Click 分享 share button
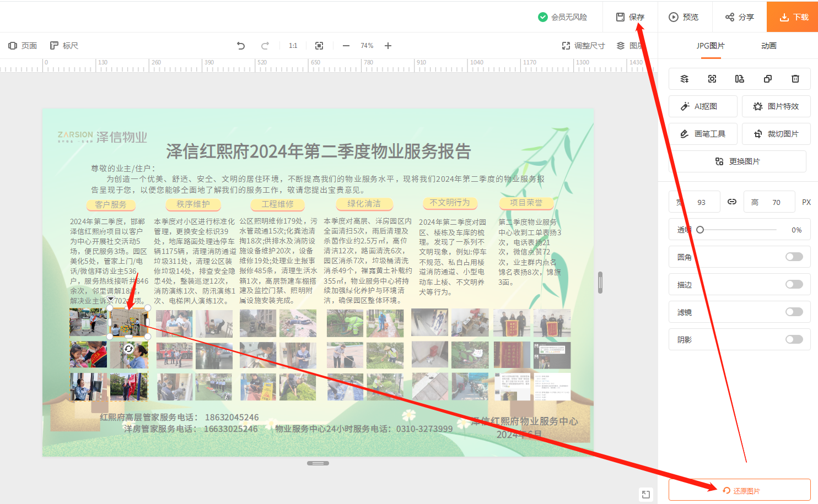The height and width of the screenshot is (504, 818). click(x=739, y=17)
